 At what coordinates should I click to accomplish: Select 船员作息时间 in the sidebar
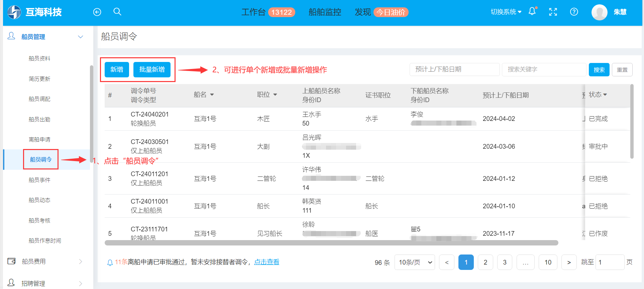[45, 241]
